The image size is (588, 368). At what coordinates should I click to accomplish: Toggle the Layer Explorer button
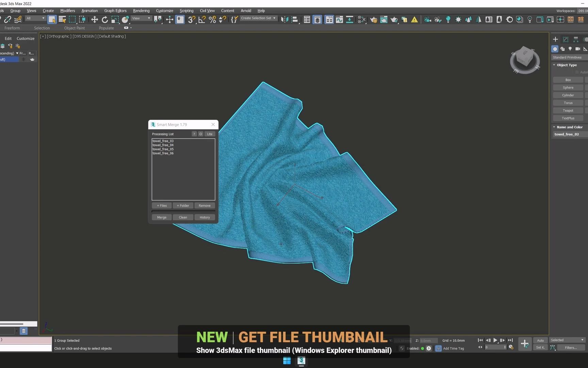pyautogui.click(x=317, y=20)
